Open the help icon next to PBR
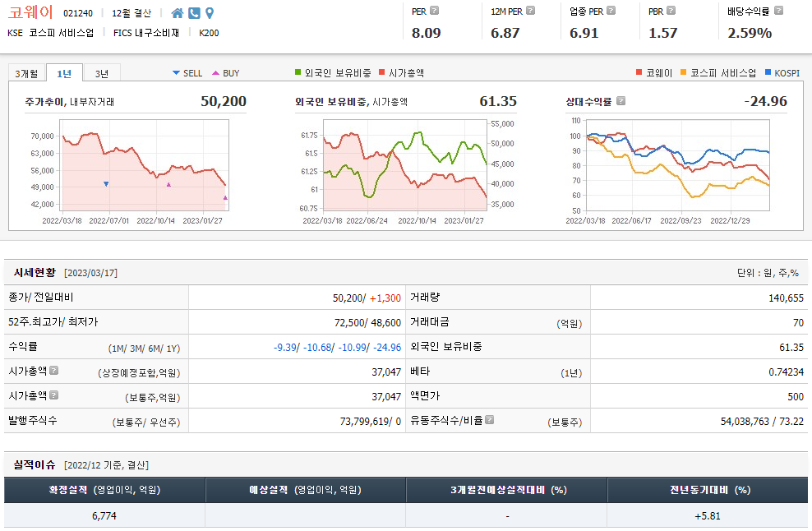Viewport: 812px width, 531px height. 671,11
